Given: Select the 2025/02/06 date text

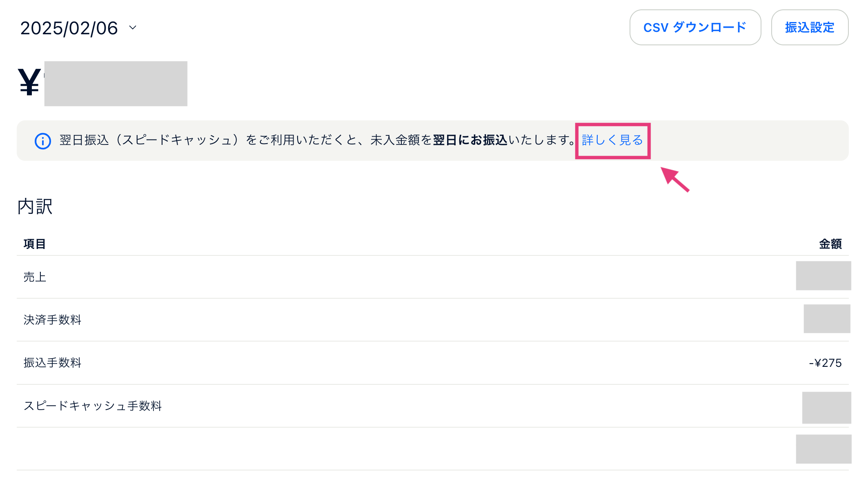Looking at the screenshot, I should pyautogui.click(x=69, y=28).
